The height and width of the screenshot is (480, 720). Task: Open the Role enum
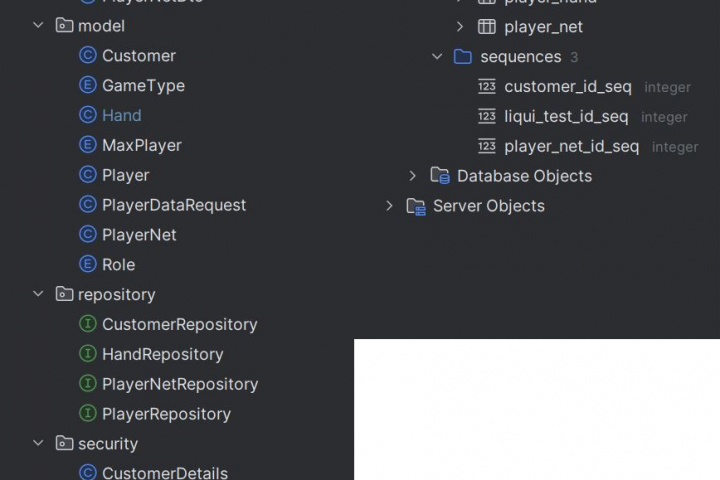point(118,265)
